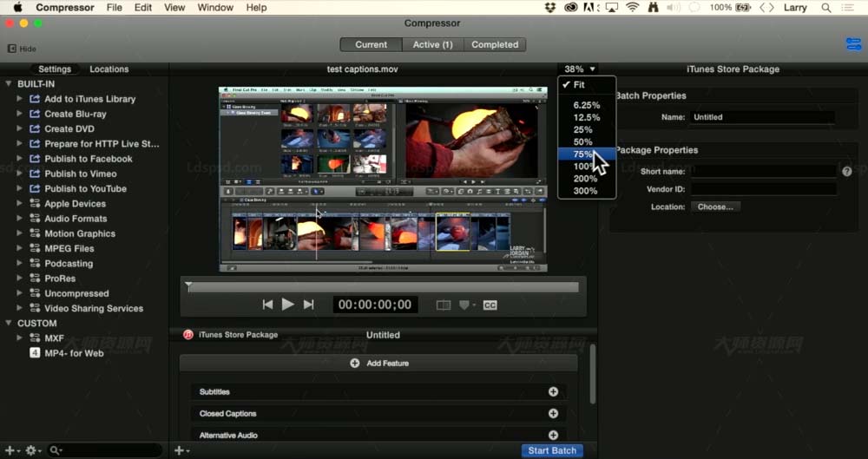
Task: Switch to the Settings tab
Action: [54, 69]
